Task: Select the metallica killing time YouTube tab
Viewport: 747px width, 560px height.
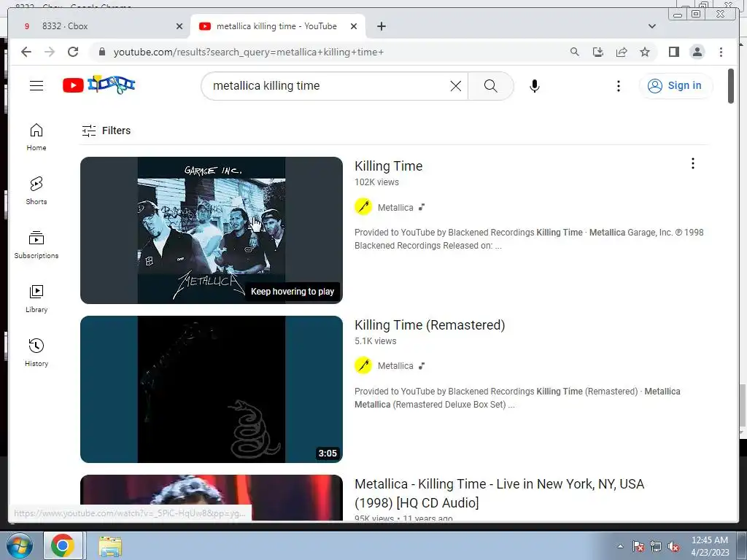Action: (276, 26)
